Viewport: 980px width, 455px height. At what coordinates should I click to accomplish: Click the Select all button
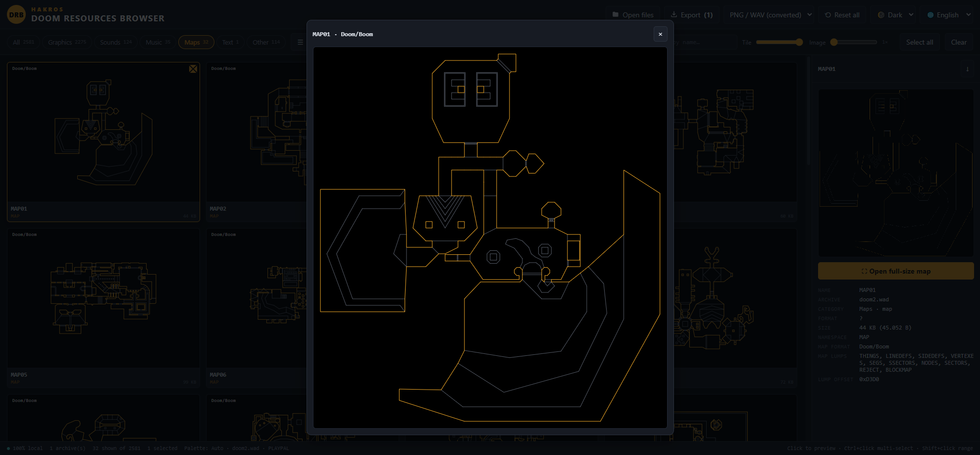pos(920,42)
